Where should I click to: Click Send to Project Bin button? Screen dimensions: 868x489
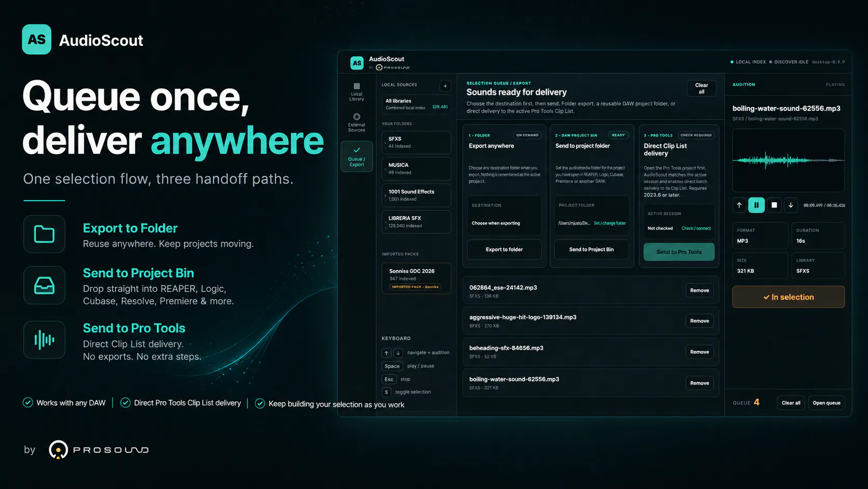click(591, 249)
